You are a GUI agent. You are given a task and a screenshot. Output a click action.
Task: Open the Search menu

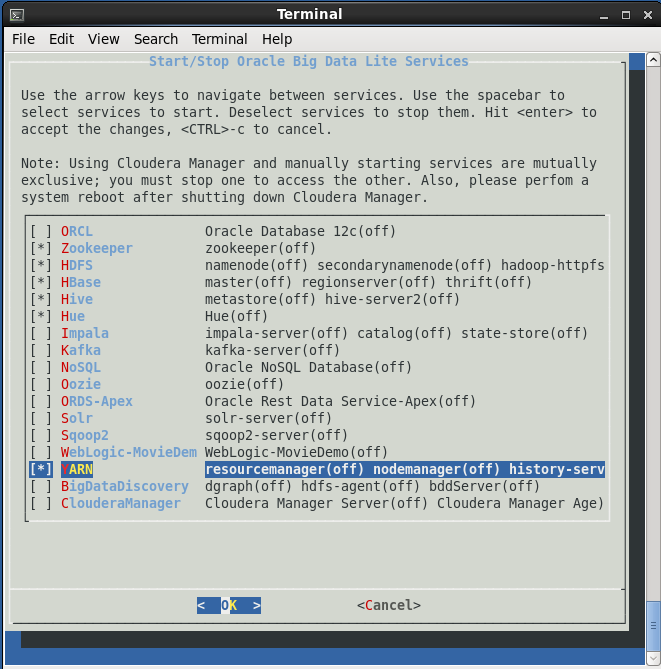156,39
